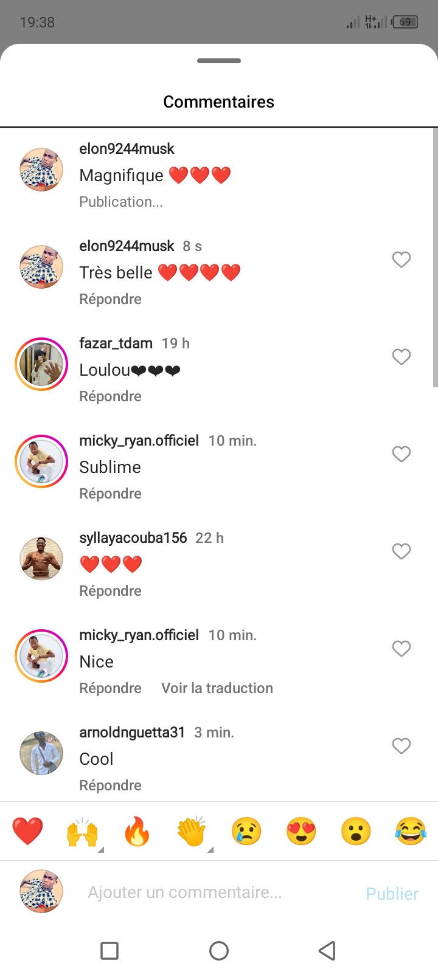Image resolution: width=438 pixels, height=980 pixels.
Task: Choose the heart-eyes emoji reaction
Action: pyautogui.click(x=301, y=831)
